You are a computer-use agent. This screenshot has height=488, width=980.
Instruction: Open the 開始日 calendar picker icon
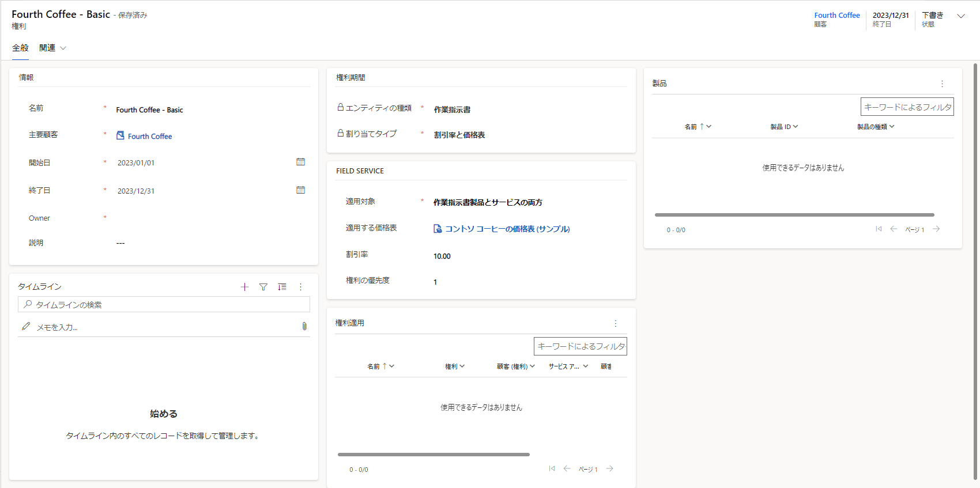(300, 162)
